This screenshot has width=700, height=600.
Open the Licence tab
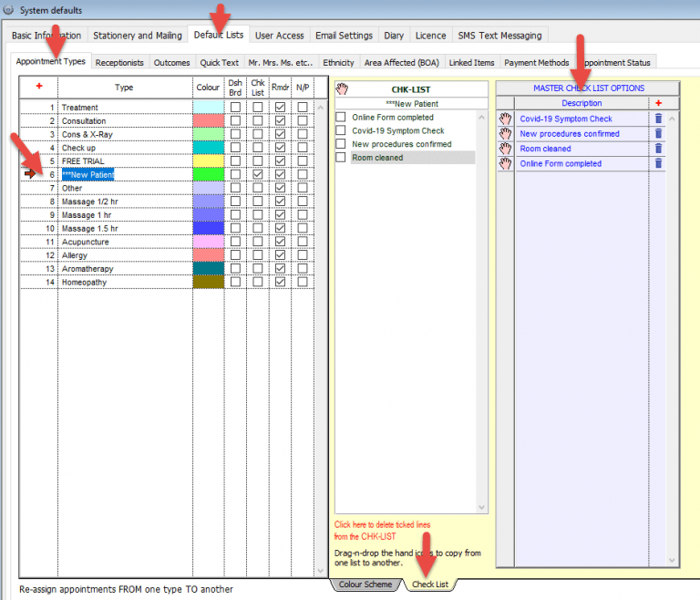430,36
